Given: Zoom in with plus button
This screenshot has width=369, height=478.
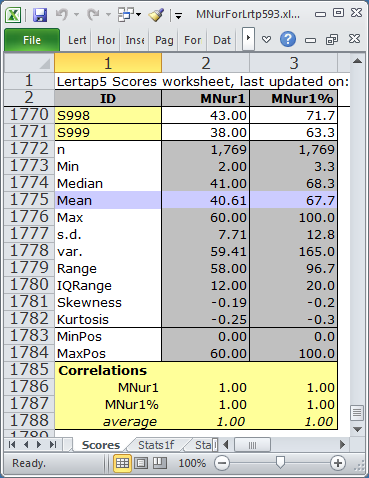Looking at the screenshot, I should point(338,463).
